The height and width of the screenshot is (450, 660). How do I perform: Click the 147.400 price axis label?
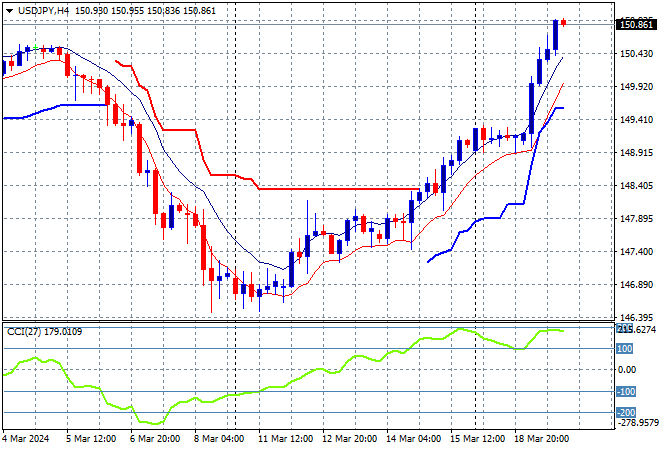pyautogui.click(x=635, y=252)
